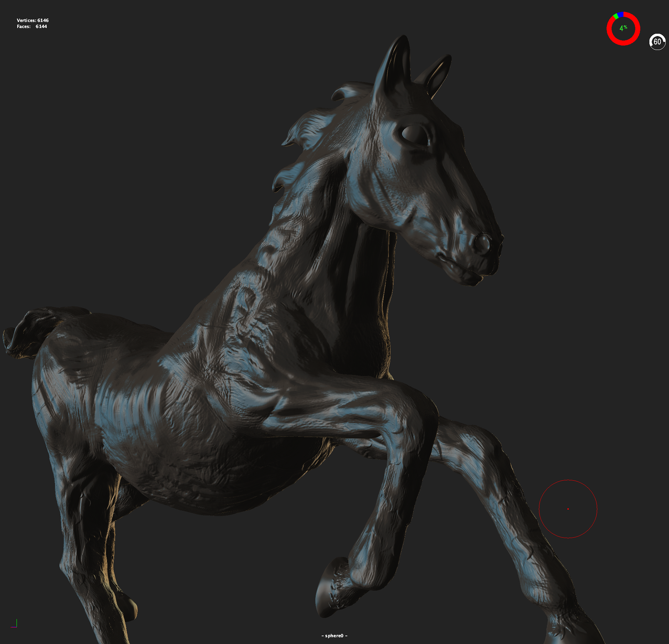Click the center dot of the brush cursor

pos(568,509)
